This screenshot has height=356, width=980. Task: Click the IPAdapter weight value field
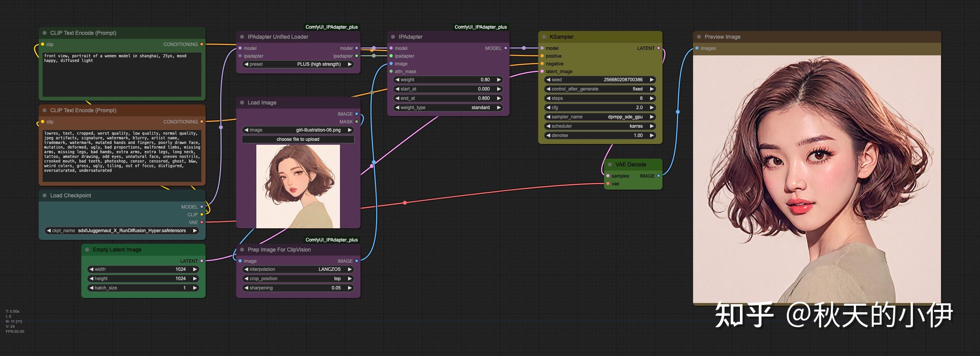(x=448, y=80)
